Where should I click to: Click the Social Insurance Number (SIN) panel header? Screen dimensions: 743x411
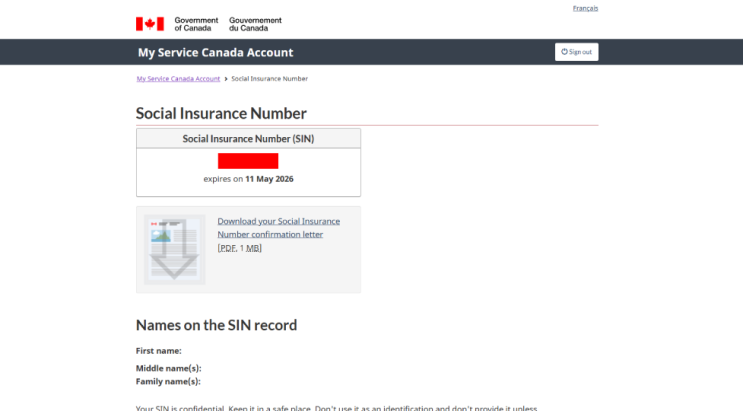coord(248,138)
